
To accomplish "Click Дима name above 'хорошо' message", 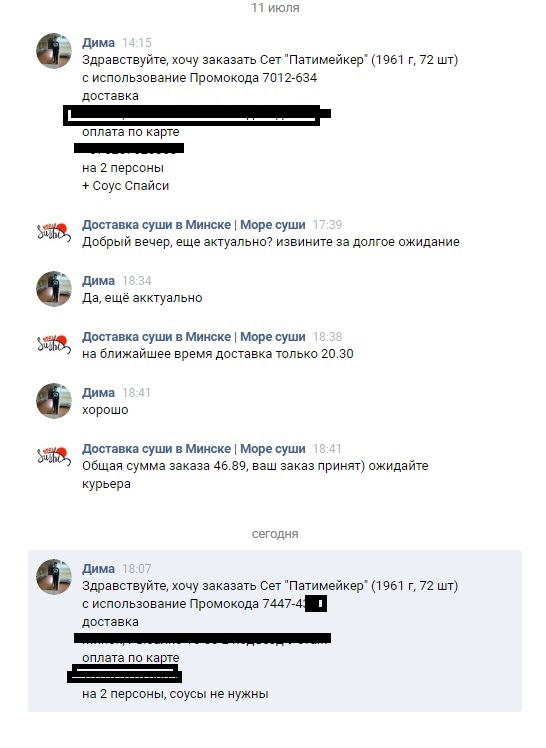I will pyautogui.click(x=98, y=393).
